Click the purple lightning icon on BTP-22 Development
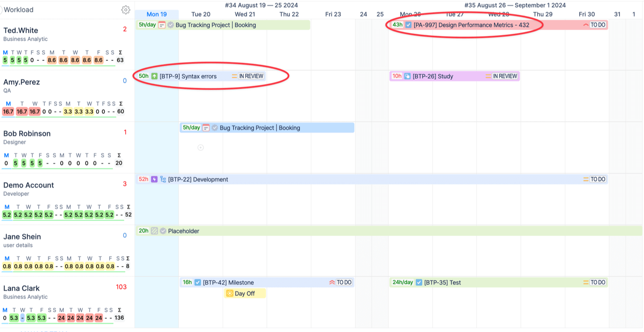Image resolution: width=644 pixels, height=332 pixels. pyautogui.click(x=154, y=179)
